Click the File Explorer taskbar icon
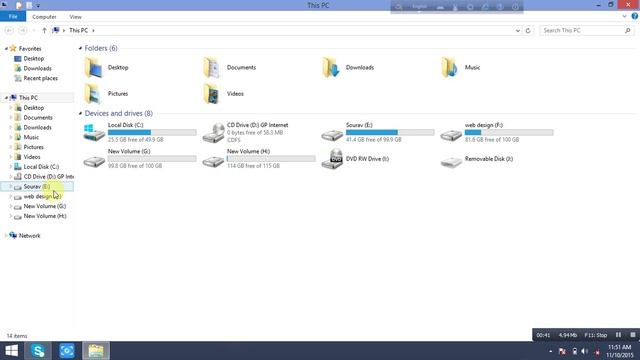Screen dimensions: 640x360 tap(96, 351)
